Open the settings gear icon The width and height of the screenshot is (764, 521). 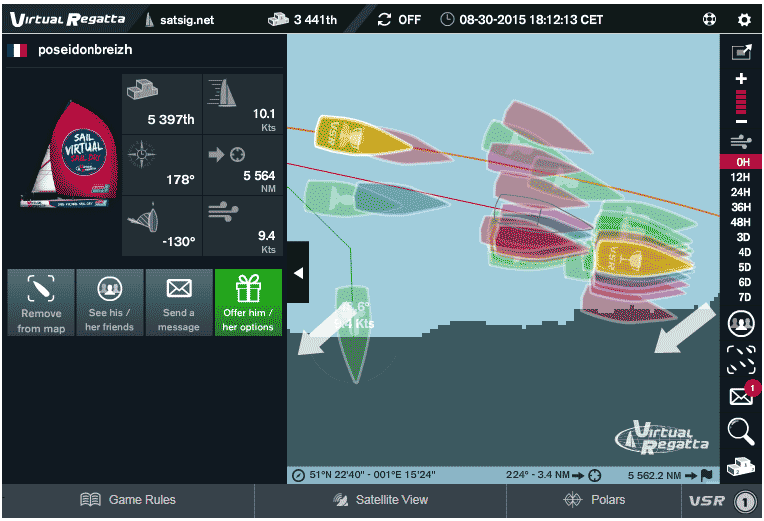click(x=744, y=19)
